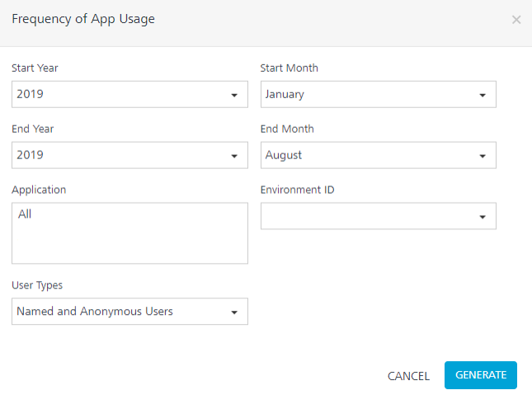Click the Environment ID dropdown arrow

(483, 217)
